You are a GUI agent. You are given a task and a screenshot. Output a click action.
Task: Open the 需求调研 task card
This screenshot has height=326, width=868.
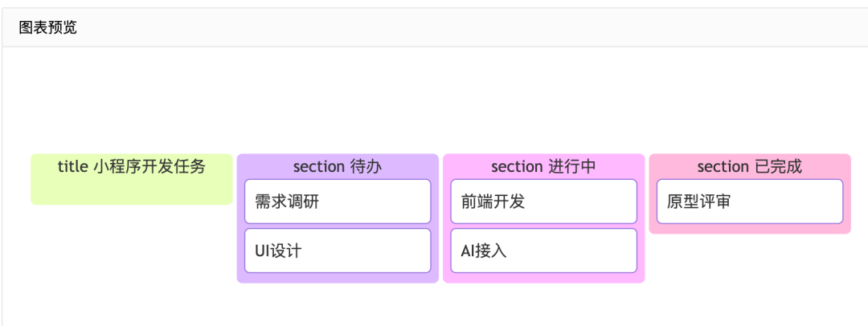[338, 202]
